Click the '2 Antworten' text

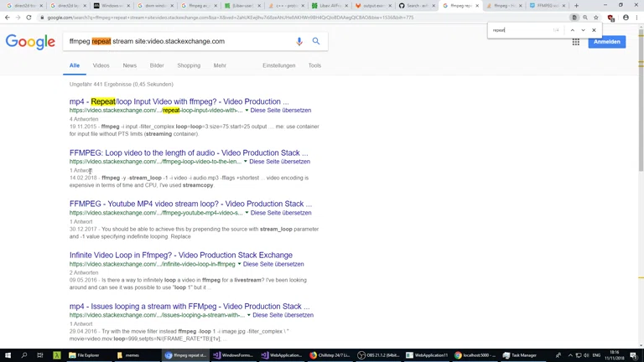pos(84,273)
